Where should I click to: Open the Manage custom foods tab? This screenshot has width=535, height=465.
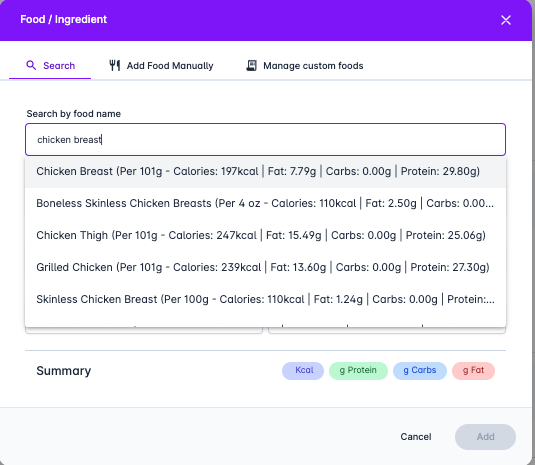click(305, 66)
